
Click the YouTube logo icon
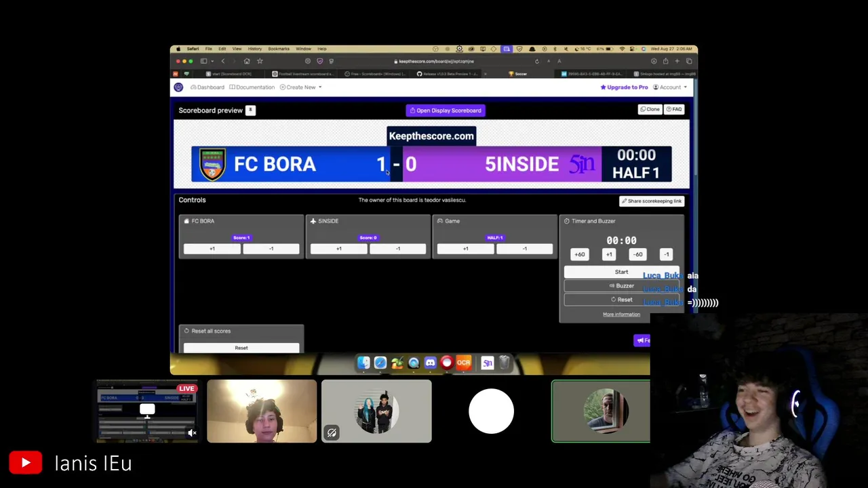(25, 464)
